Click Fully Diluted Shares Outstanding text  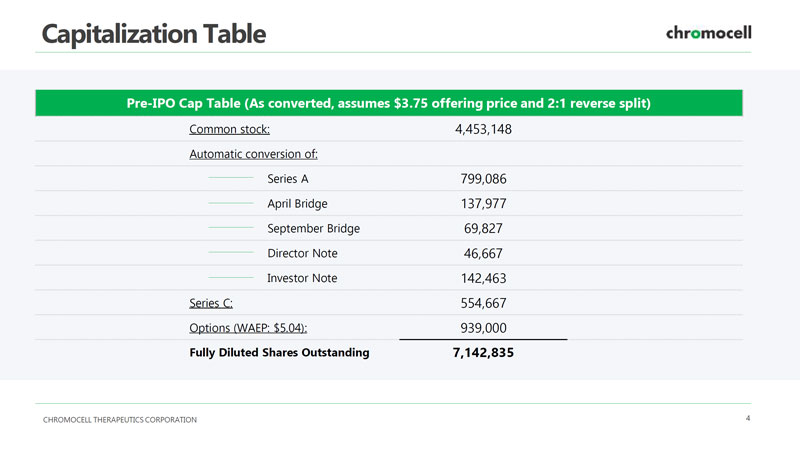(279, 353)
